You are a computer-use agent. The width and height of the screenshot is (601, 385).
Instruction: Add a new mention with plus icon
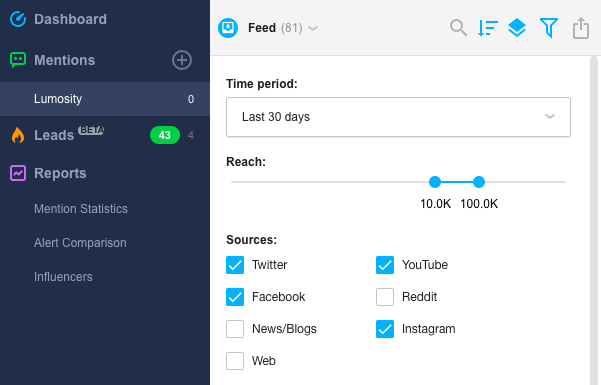182,60
